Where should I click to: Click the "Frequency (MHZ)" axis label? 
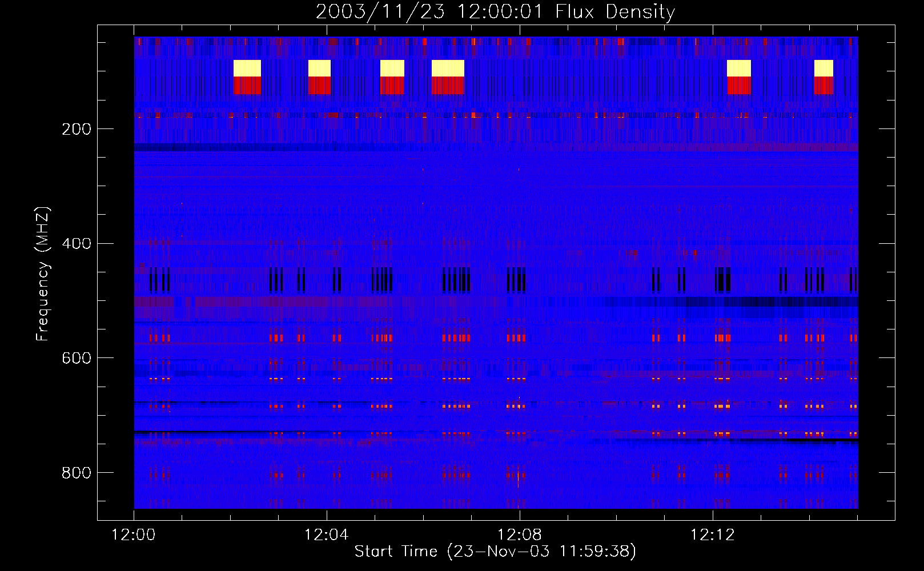(x=43, y=274)
